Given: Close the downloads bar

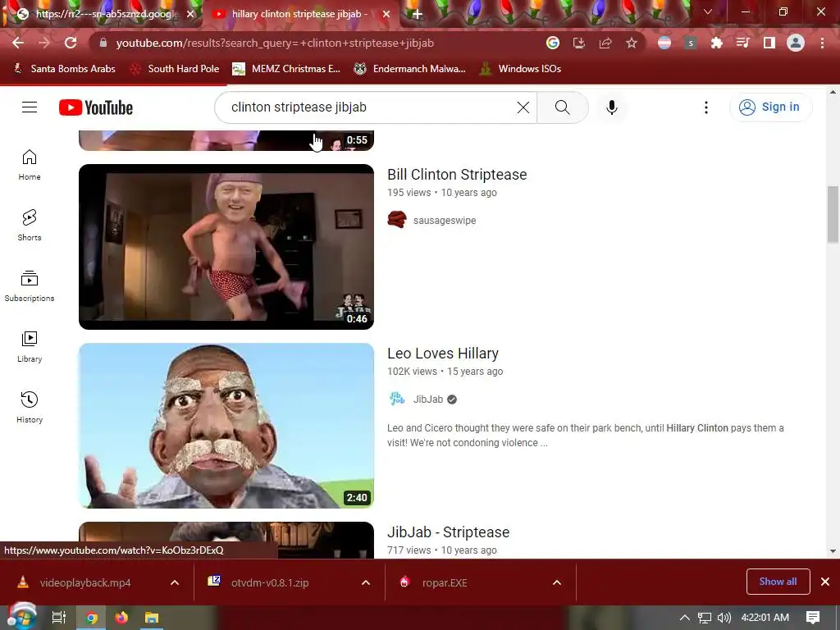Looking at the screenshot, I should coord(825,582).
